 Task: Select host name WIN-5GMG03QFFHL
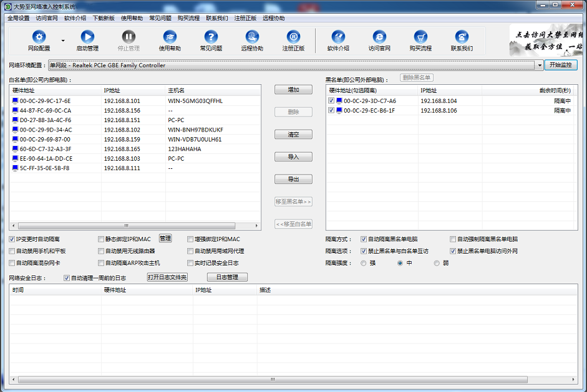[195, 101]
